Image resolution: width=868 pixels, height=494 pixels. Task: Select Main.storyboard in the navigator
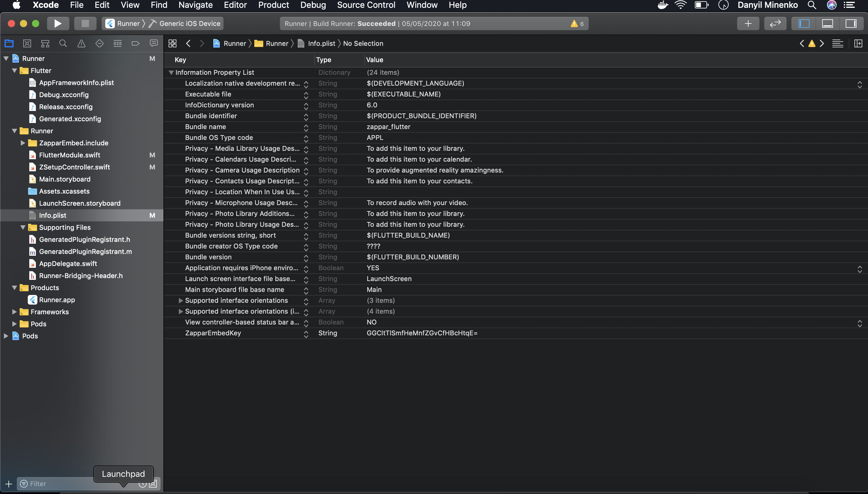tap(65, 179)
